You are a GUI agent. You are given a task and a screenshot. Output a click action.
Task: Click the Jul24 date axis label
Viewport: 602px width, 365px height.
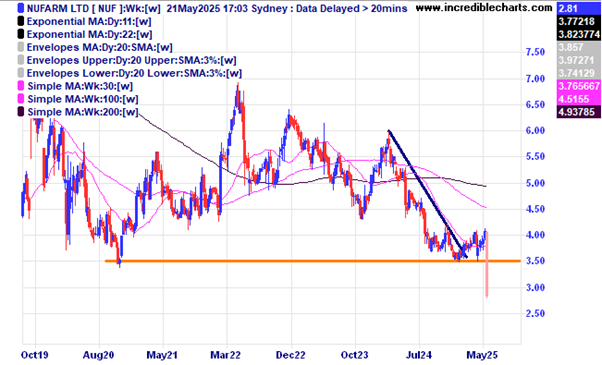pyautogui.click(x=419, y=355)
